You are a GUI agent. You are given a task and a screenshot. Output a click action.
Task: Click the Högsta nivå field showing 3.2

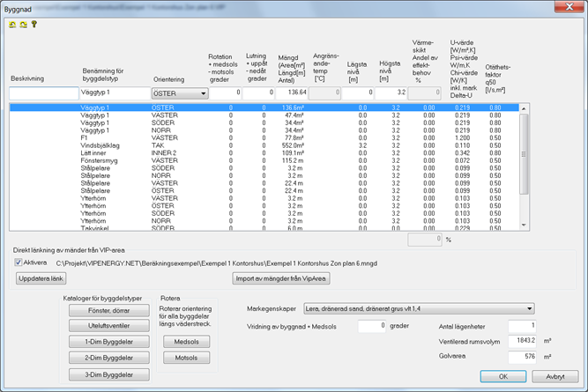[391, 93]
